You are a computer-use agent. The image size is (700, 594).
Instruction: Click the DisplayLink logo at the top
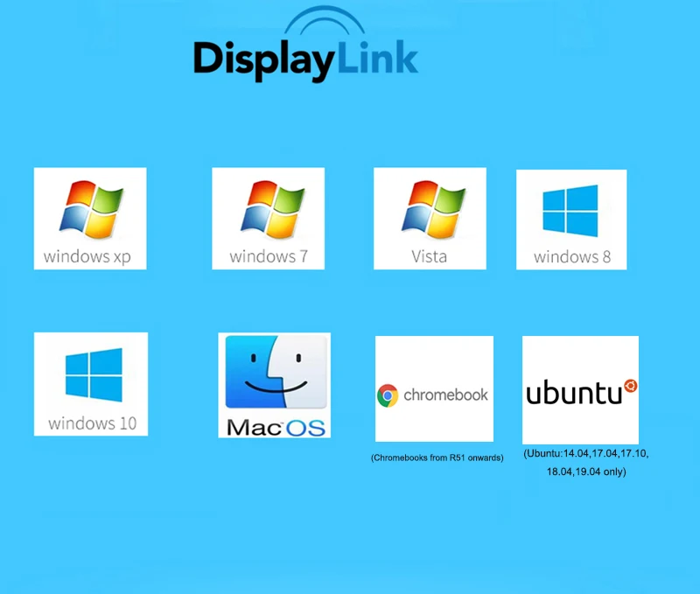[305, 45]
